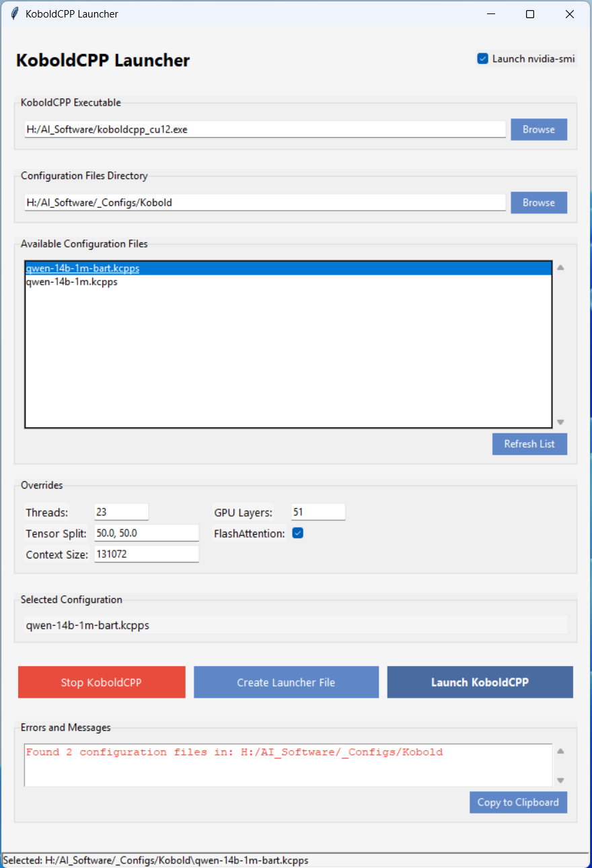Click the 'Found 2 configuration files' message text
Image resolution: width=592 pixels, height=868 pixels.
click(234, 752)
